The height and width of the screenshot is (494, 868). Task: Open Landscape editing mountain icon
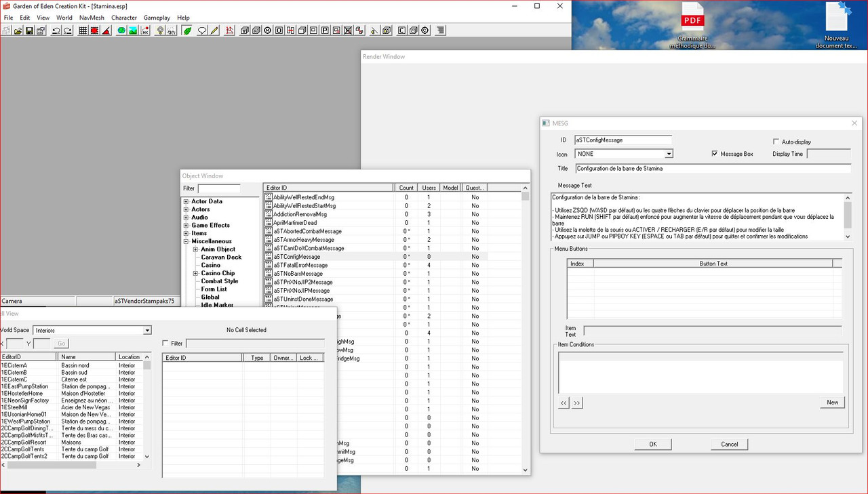(133, 30)
